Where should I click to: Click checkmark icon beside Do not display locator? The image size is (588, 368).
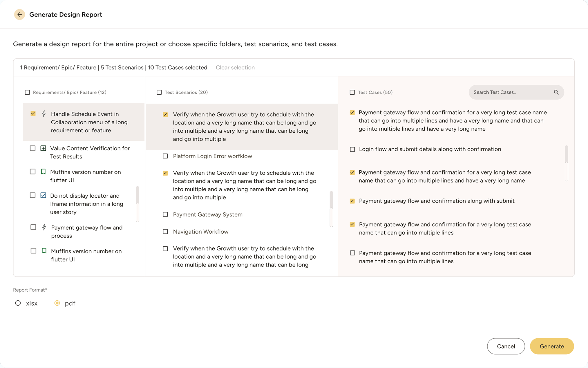(43, 195)
